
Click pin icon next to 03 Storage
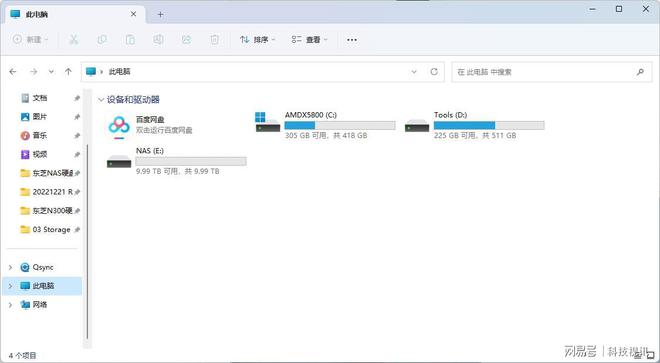coord(77,230)
